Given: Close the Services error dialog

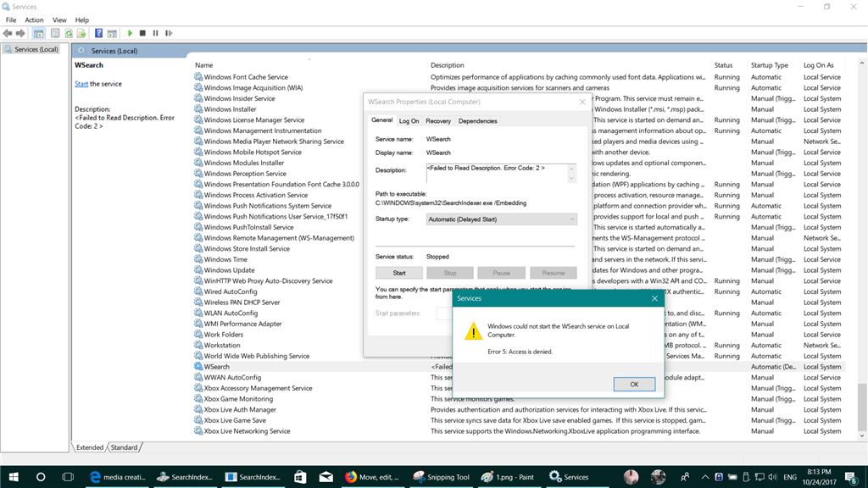Looking at the screenshot, I should point(655,299).
